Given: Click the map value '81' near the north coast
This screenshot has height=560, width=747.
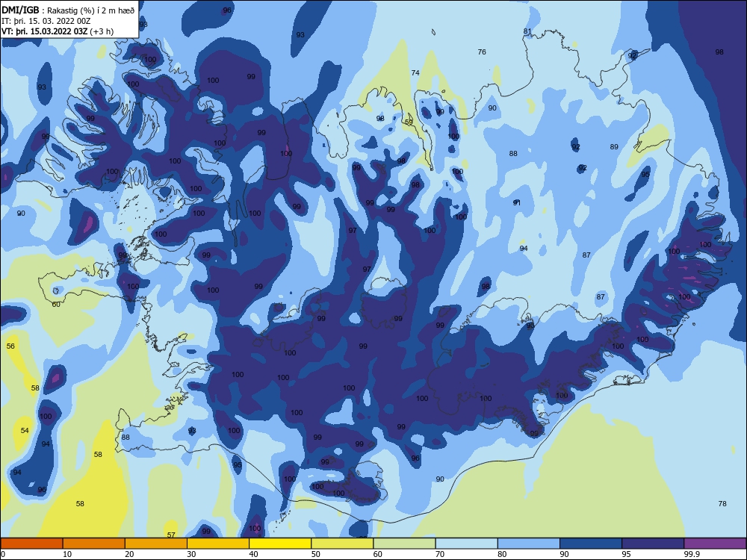Looking at the screenshot, I should 527,31.
